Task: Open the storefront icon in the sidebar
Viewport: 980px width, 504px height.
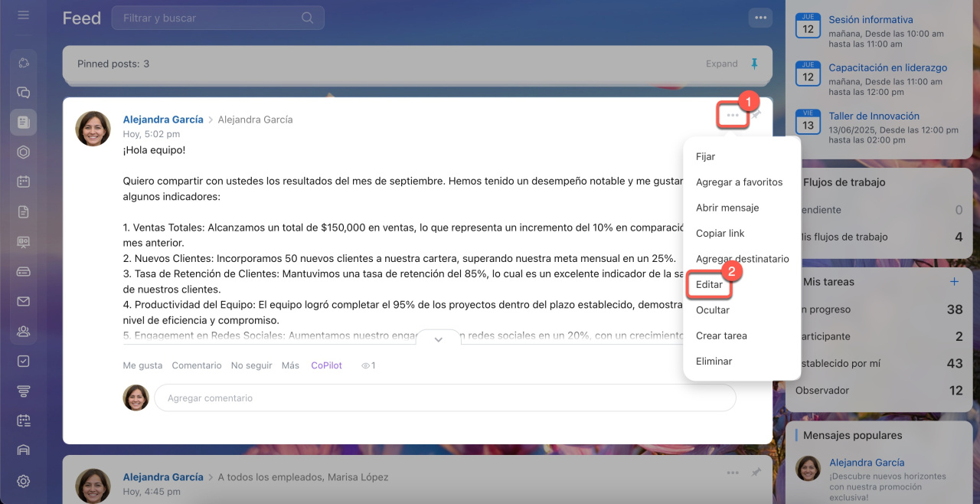Action: pyautogui.click(x=23, y=450)
